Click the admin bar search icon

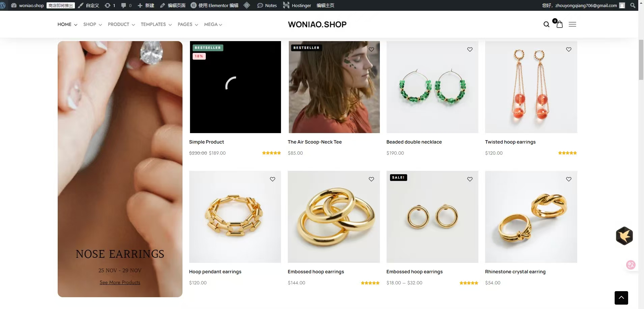[x=633, y=5]
